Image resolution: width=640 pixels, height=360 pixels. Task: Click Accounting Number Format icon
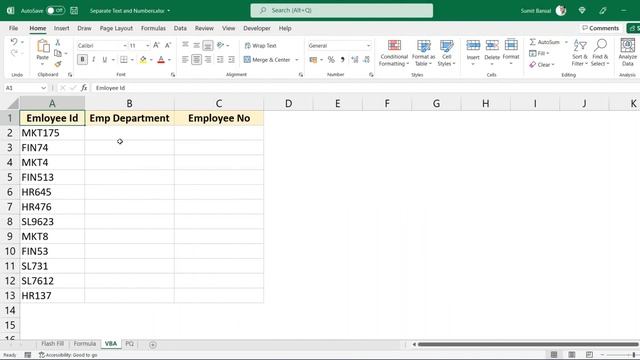click(313, 60)
